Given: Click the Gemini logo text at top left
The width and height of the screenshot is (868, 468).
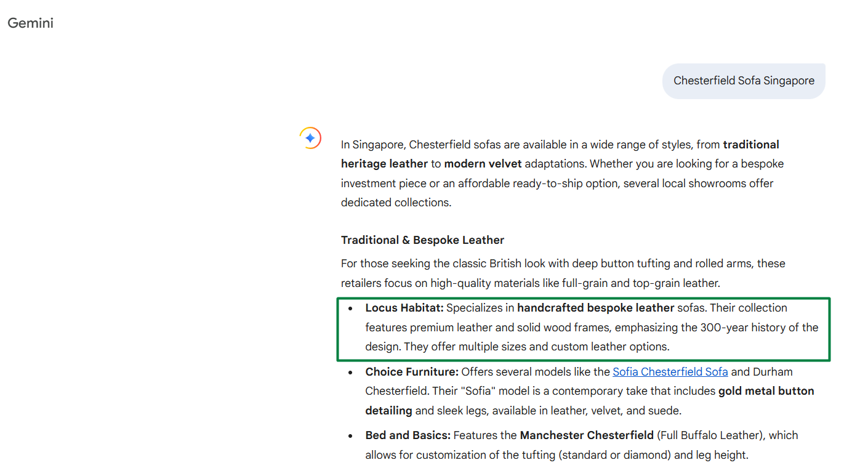Looking at the screenshot, I should [31, 23].
